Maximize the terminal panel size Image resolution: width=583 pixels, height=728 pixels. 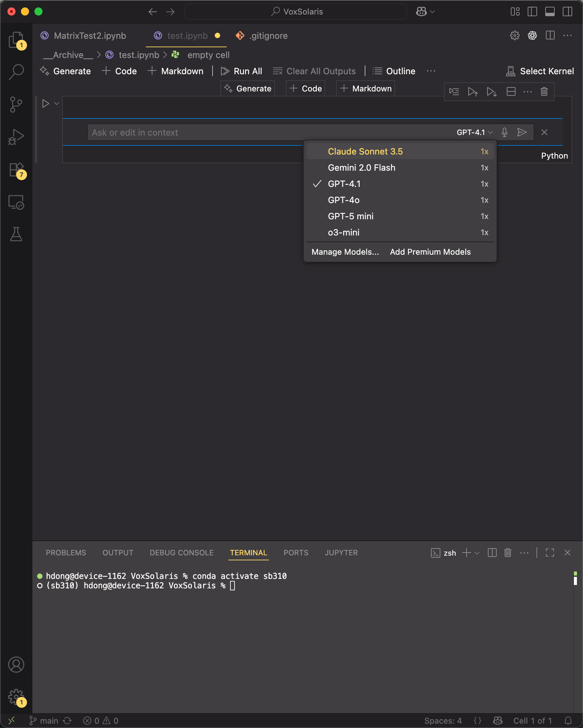pos(550,553)
